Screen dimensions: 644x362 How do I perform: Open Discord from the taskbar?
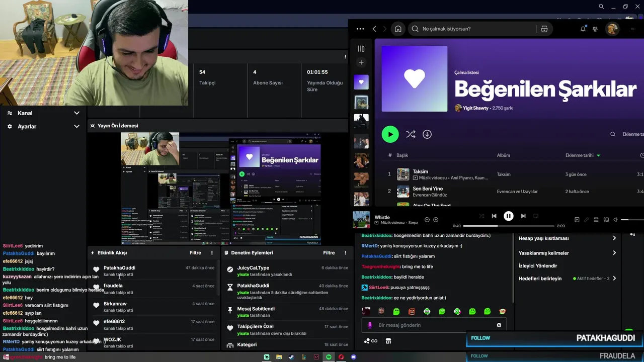coord(354,357)
